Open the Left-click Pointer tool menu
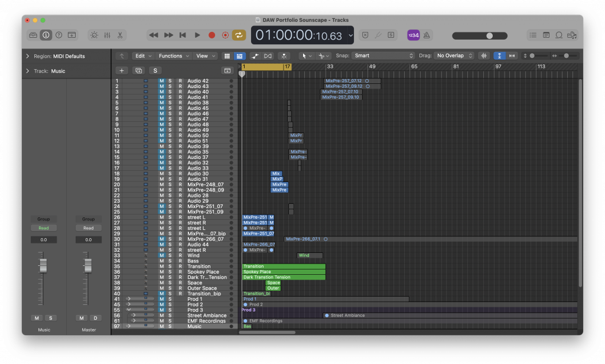The image size is (605, 364). (x=307, y=56)
